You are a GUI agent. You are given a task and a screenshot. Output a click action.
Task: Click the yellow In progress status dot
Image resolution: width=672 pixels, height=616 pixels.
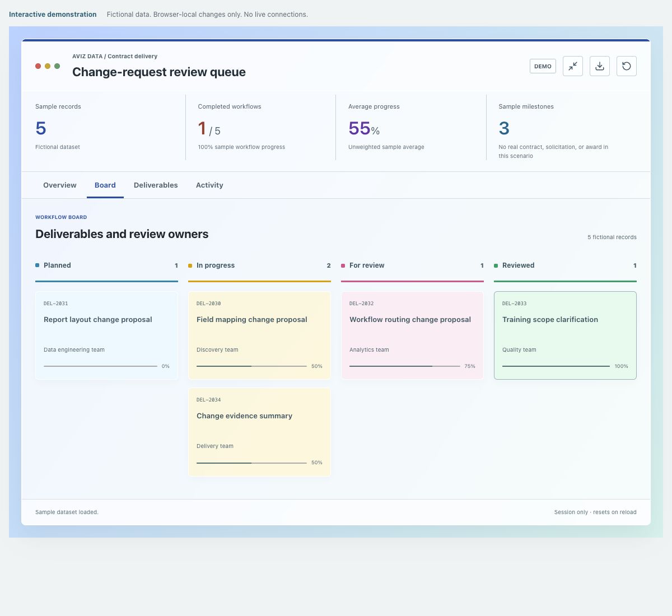point(190,265)
